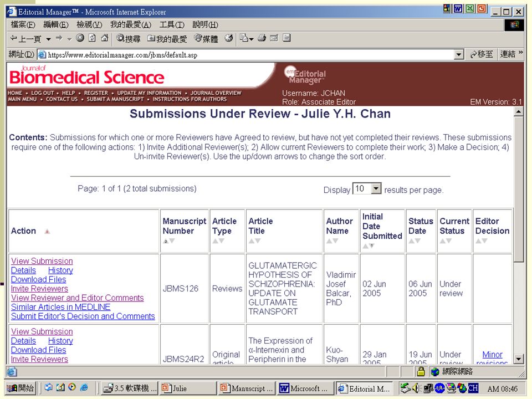The width and height of the screenshot is (532, 399).
Task: Open the Favorites (我的最愛) toolbar button
Action: pos(167,38)
